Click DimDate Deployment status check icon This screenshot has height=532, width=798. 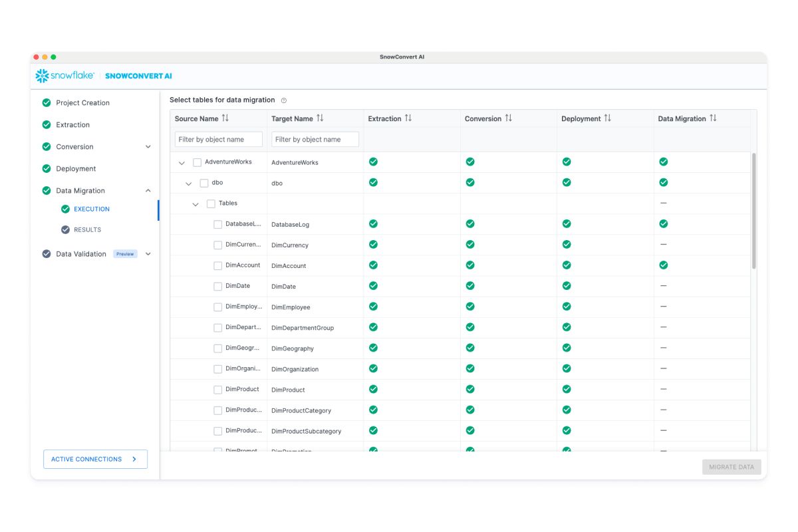point(567,285)
